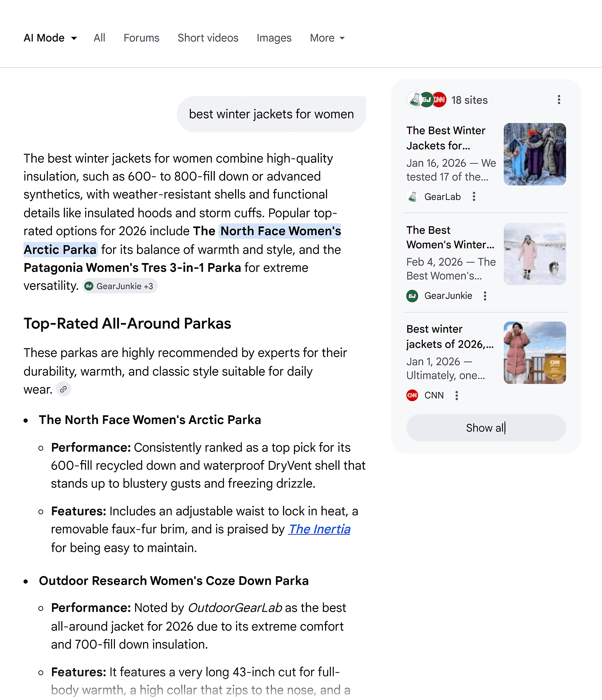Click the GearJunkie favicon in the sidebar
Screen dimensions: 602x700
(412, 296)
